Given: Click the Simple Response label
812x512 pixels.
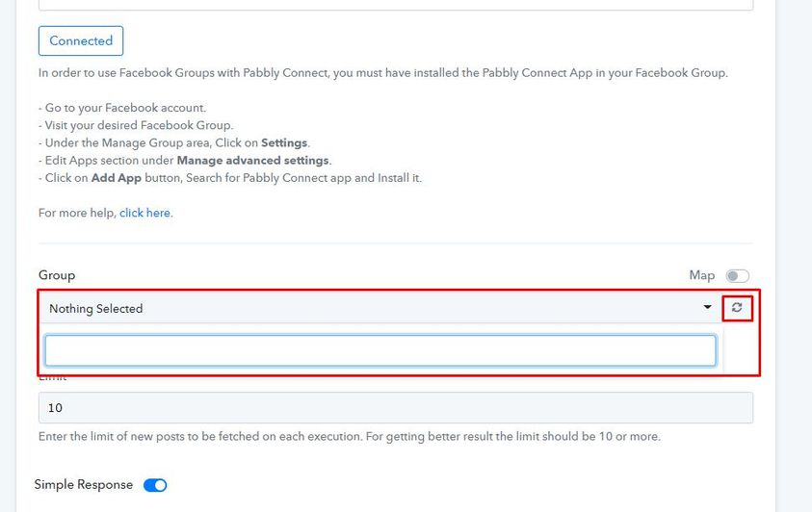Looking at the screenshot, I should pyautogui.click(x=84, y=485).
